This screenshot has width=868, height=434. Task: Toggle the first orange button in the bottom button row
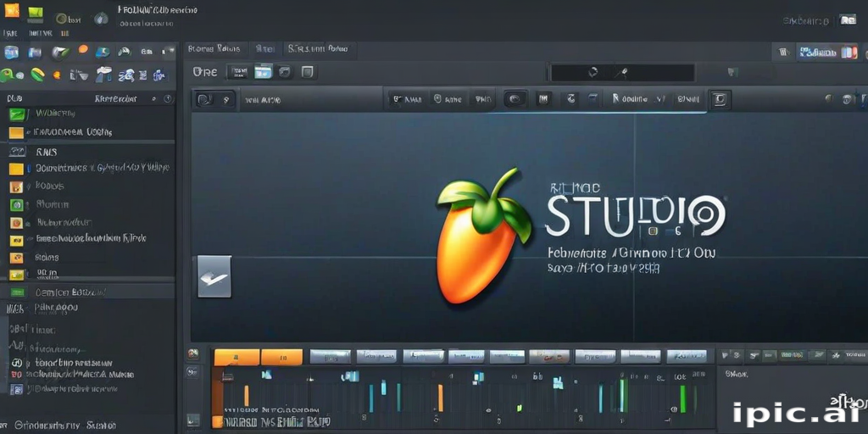click(x=237, y=357)
